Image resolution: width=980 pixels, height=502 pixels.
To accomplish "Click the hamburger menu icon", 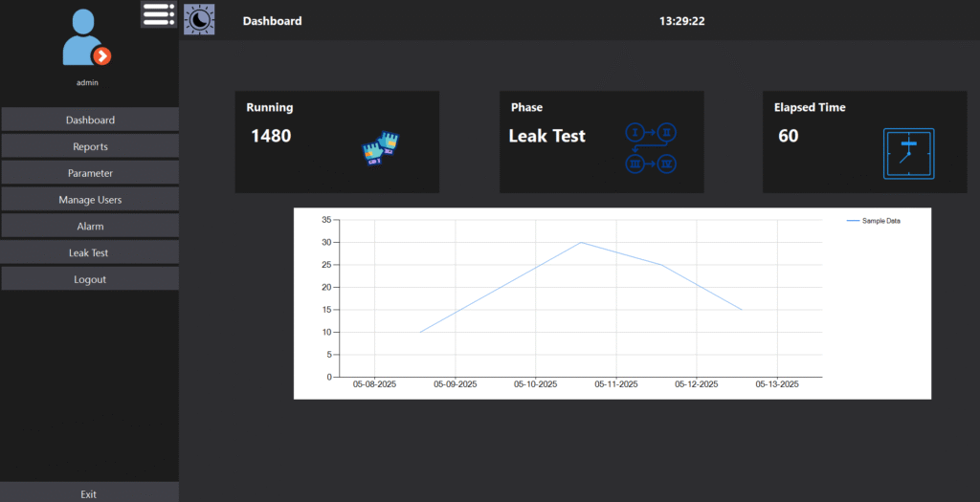I will tap(158, 14).
